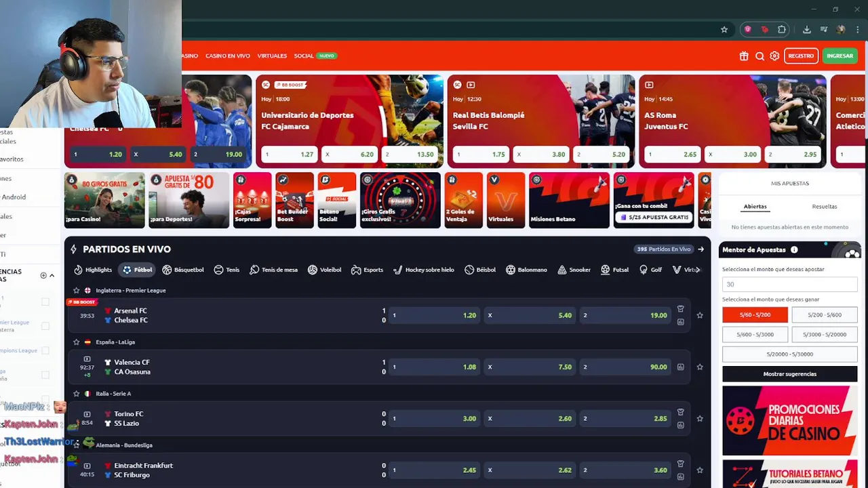
Task: Tick the Premier League checkbox in sidebar
Action: [x=45, y=326]
